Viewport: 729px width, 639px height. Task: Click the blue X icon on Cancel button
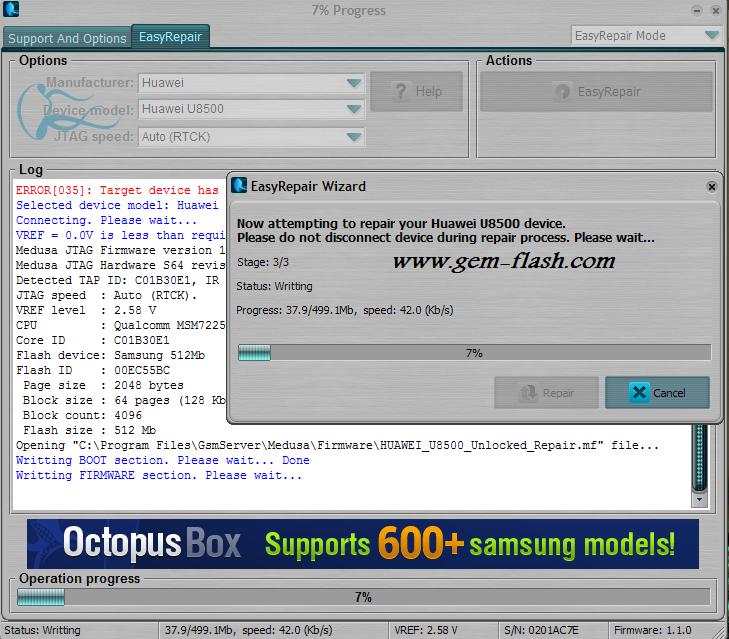[639, 393]
